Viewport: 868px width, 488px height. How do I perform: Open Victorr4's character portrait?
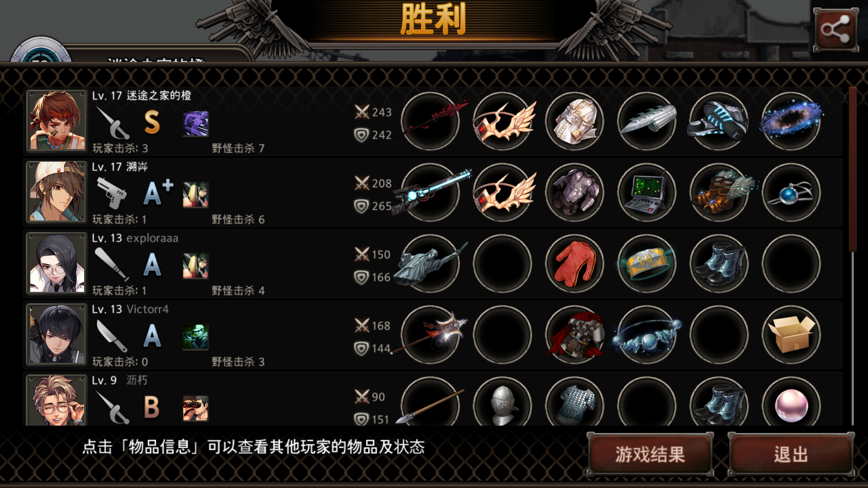pyautogui.click(x=57, y=334)
